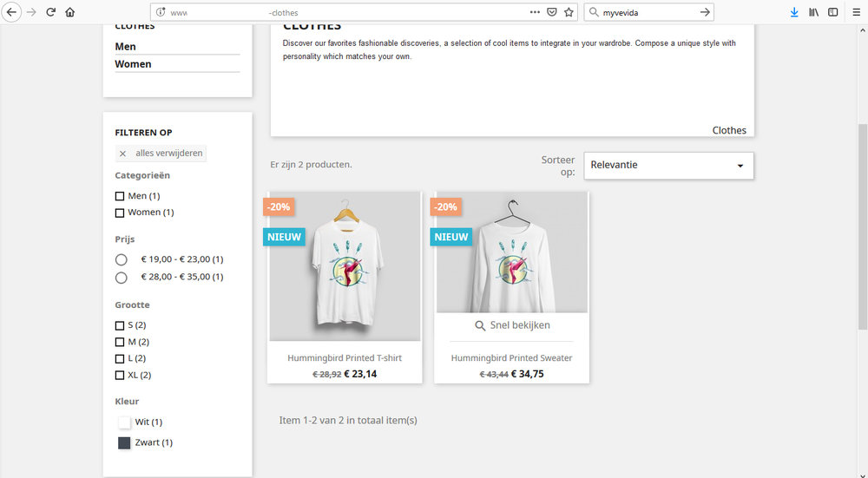Click the NIEUW badge on the T-shirt
Screen dimensions: 868x478
click(x=284, y=237)
